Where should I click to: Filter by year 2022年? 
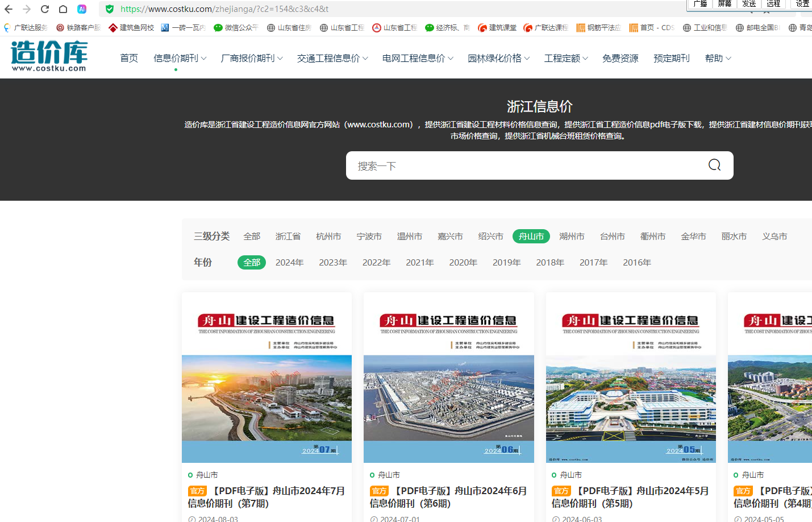click(377, 262)
